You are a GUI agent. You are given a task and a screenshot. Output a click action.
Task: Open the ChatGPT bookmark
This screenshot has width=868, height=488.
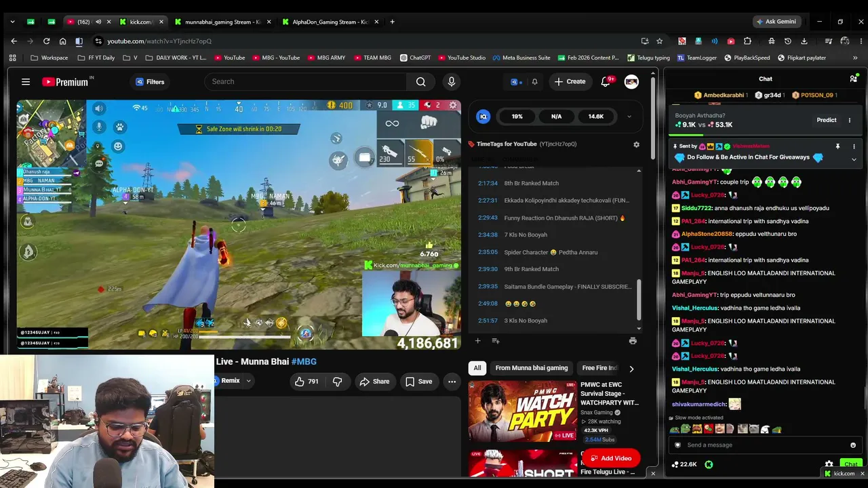415,58
